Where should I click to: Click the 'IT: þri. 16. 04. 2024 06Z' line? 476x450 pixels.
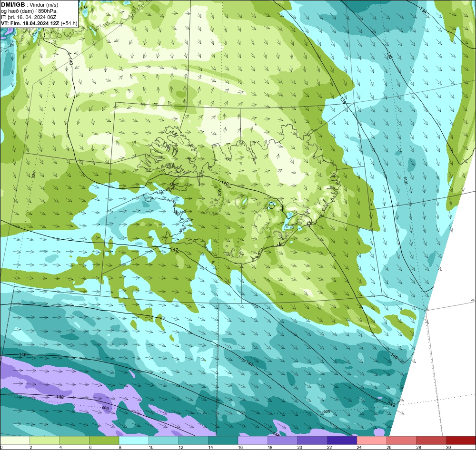pyautogui.click(x=29, y=17)
